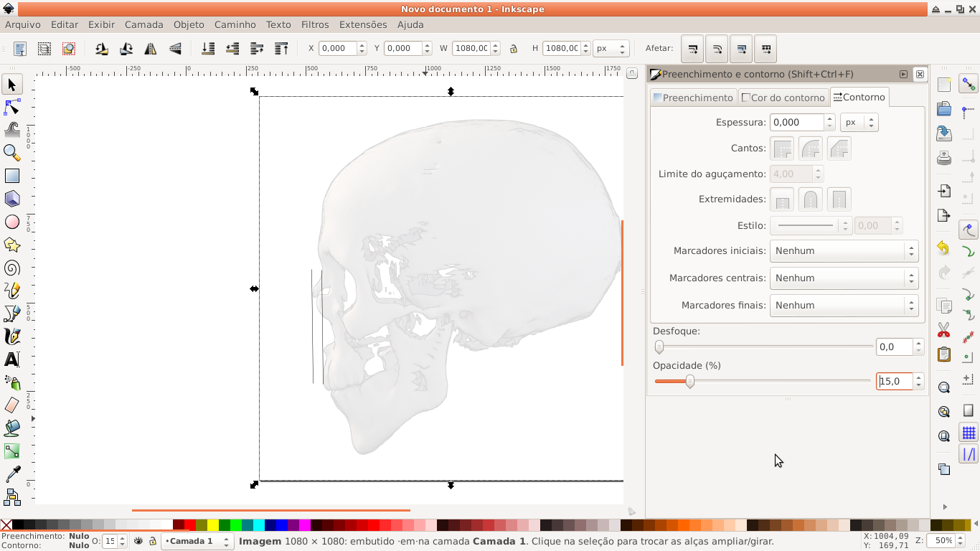The width and height of the screenshot is (980, 551).
Task: Select bevel join corner style
Action: [x=839, y=149]
